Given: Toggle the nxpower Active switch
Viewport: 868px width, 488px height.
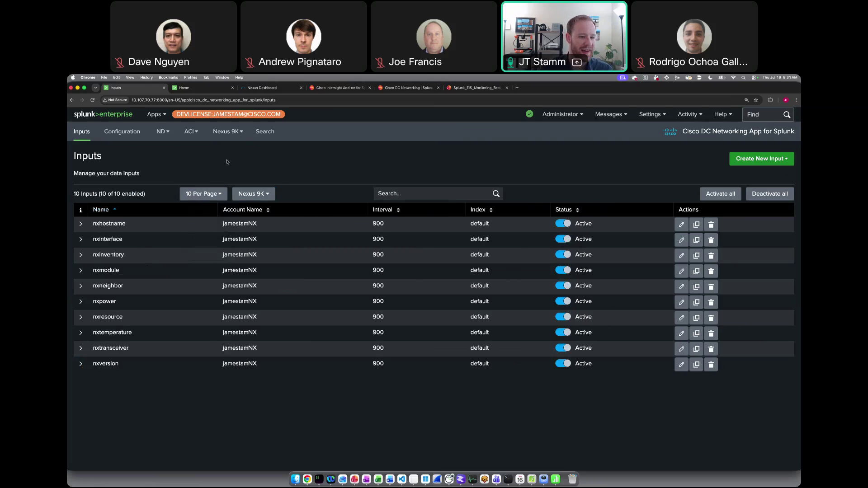Looking at the screenshot, I should click(x=563, y=301).
